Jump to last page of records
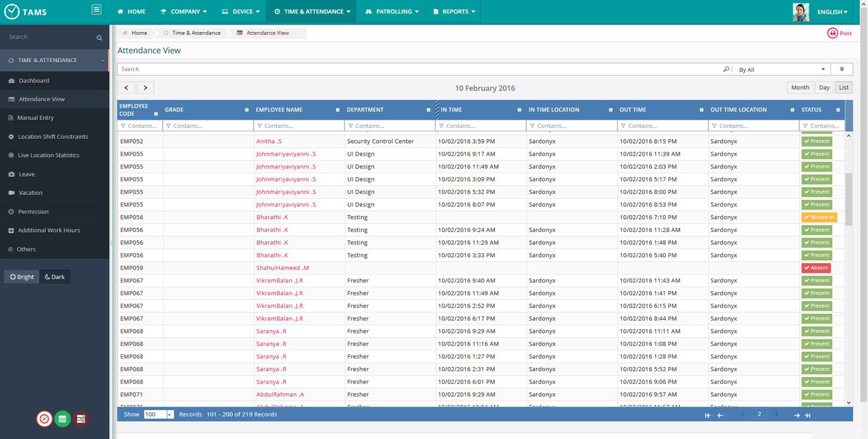This screenshot has width=868, height=439. point(807,415)
